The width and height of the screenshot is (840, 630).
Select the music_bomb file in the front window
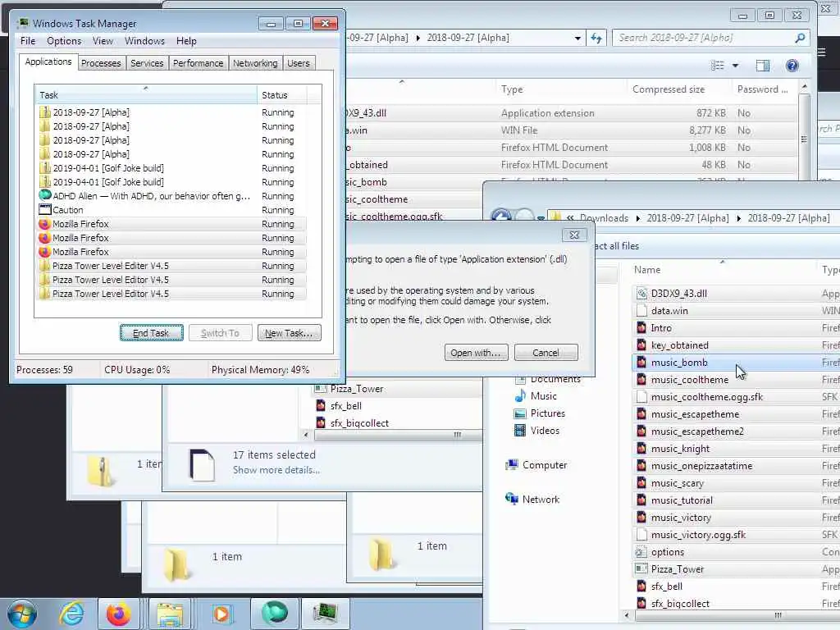coord(736,363)
